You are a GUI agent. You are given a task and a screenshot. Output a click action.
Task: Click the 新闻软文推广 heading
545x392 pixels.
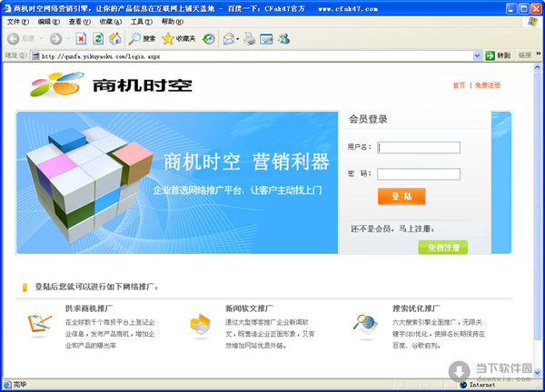[249, 309]
